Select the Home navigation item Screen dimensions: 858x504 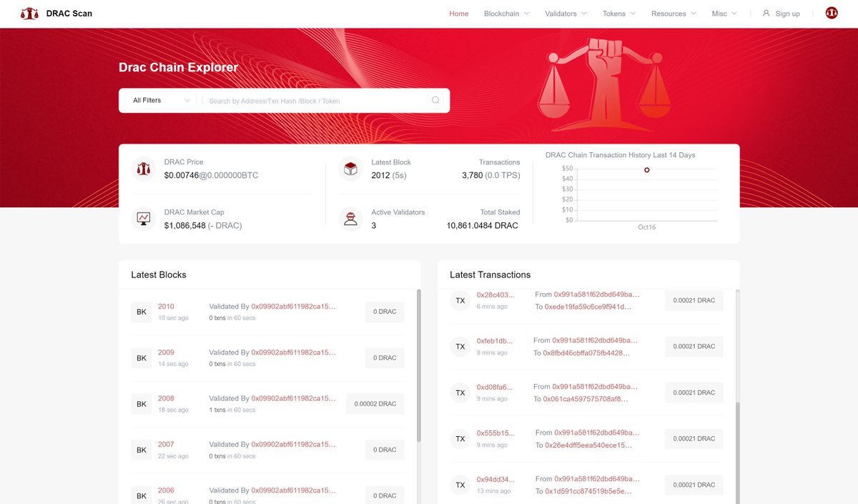[458, 13]
